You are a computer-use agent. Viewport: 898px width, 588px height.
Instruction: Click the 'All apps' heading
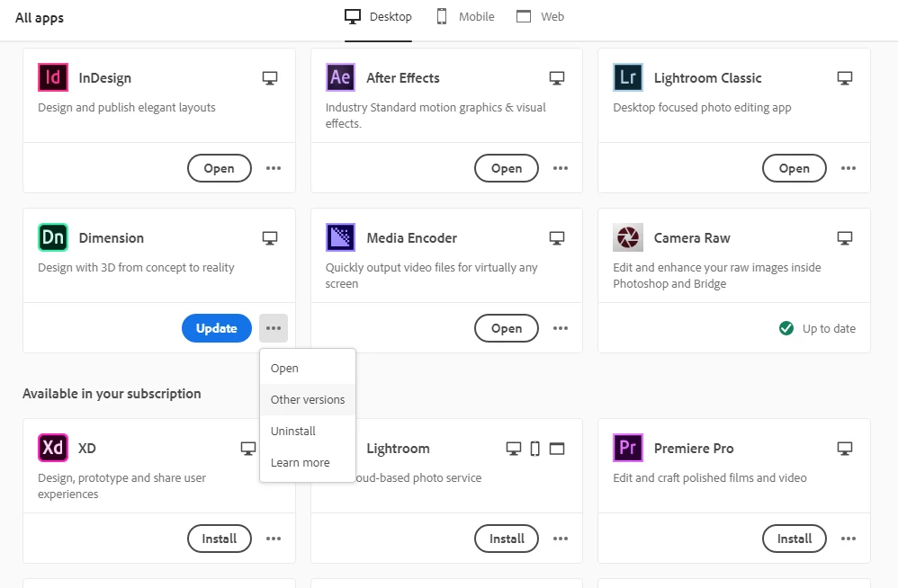[40, 18]
